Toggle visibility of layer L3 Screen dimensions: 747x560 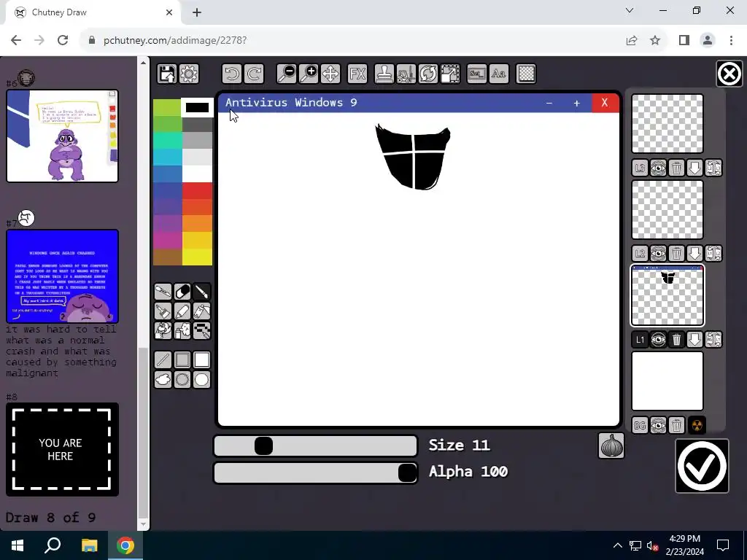point(659,168)
